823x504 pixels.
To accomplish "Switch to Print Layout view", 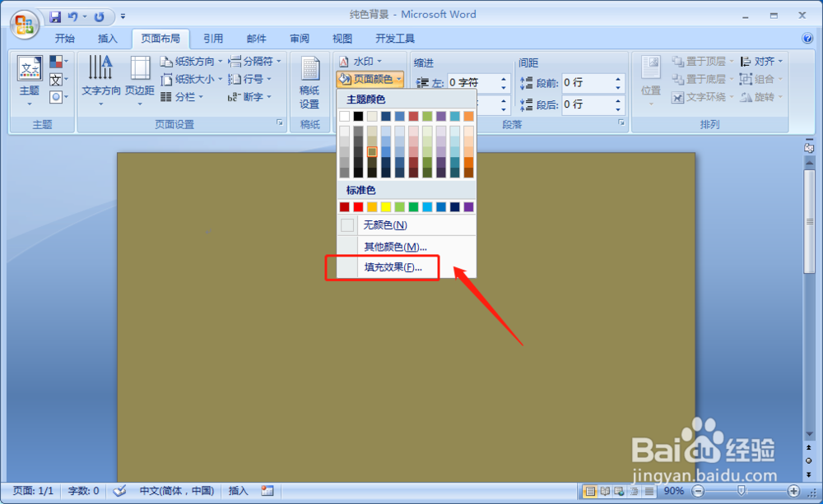I will point(590,492).
